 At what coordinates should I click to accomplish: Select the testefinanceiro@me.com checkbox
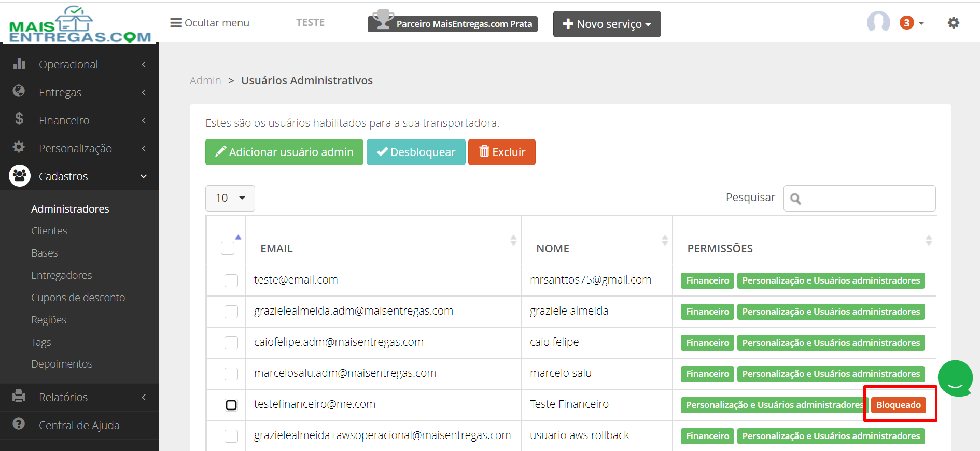pos(231,405)
